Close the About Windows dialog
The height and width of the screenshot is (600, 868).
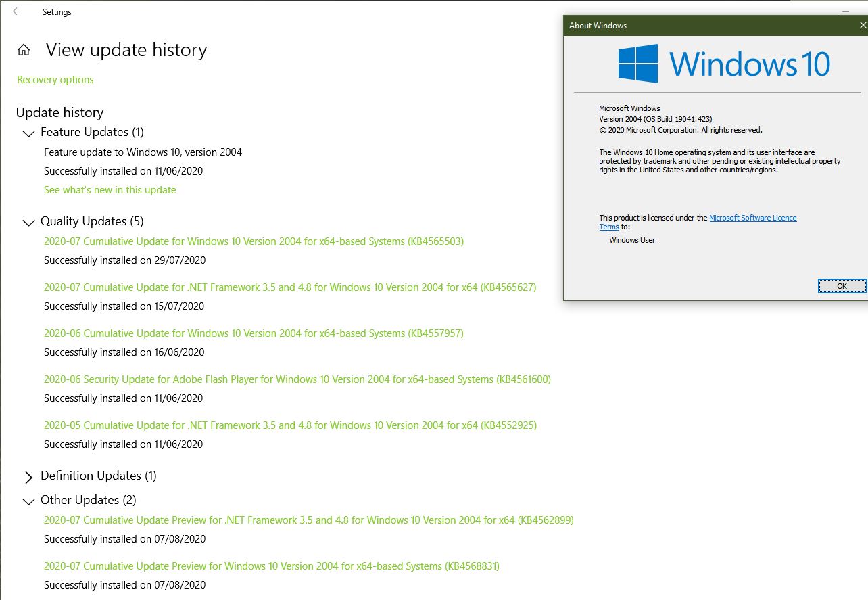click(x=862, y=26)
